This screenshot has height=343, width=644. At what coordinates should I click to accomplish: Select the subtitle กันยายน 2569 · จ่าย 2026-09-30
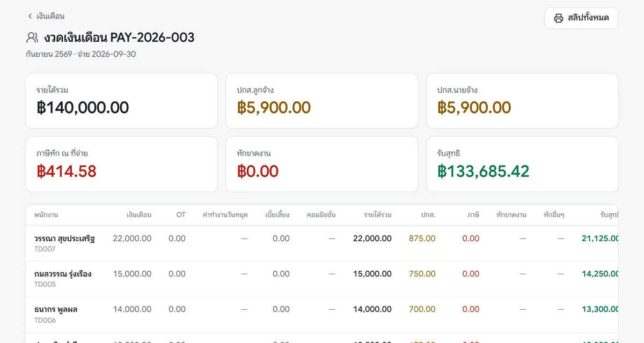click(80, 54)
